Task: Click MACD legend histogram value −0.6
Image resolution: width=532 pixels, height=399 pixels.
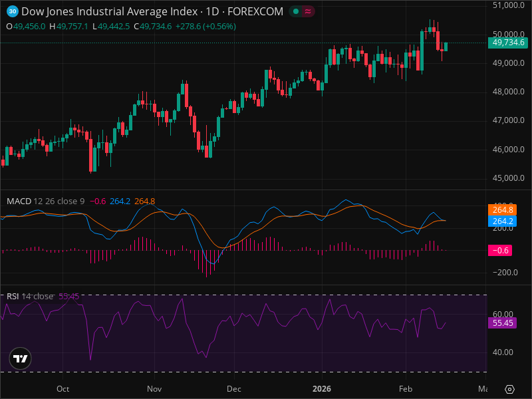Action: click(x=98, y=201)
